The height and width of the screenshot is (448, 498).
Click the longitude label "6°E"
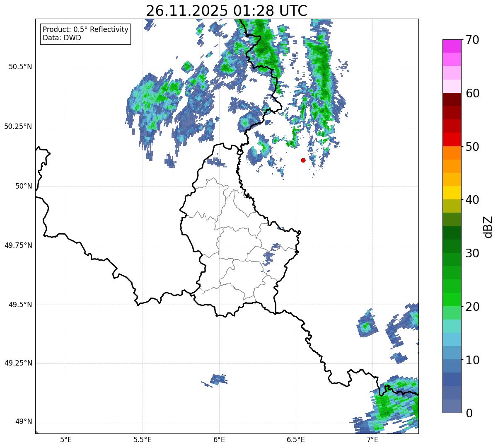(x=219, y=439)
